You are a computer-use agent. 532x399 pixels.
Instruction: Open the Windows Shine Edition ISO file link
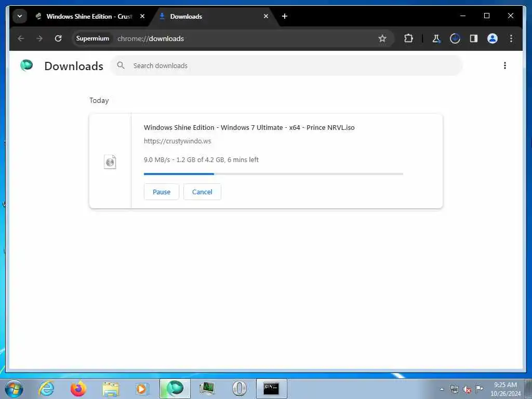(249, 128)
